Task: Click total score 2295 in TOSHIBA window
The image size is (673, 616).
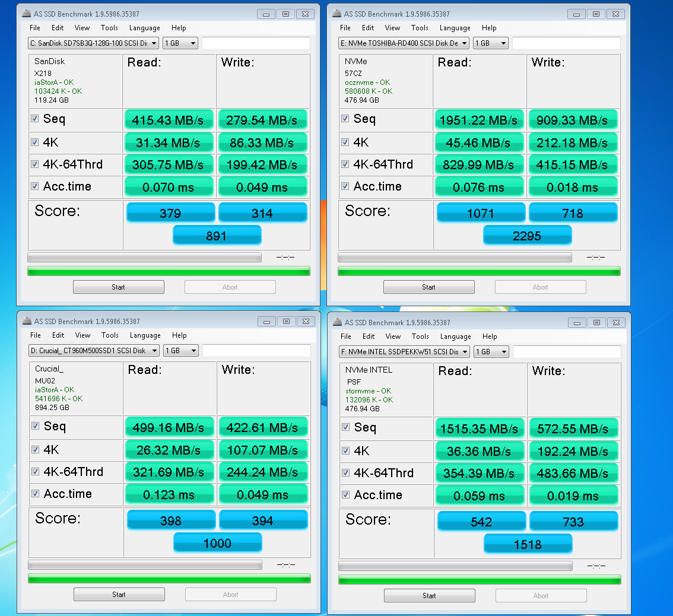Action: coord(527,236)
